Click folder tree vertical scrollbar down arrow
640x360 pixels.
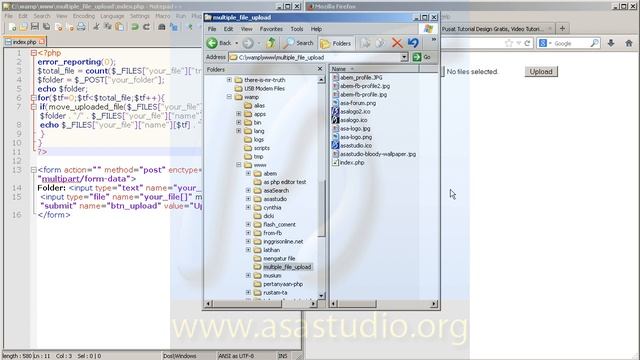coord(321,296)
